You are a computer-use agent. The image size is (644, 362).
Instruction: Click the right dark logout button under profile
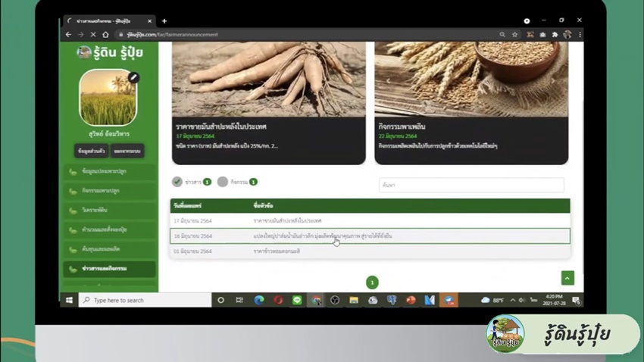(x=127, y=151)
